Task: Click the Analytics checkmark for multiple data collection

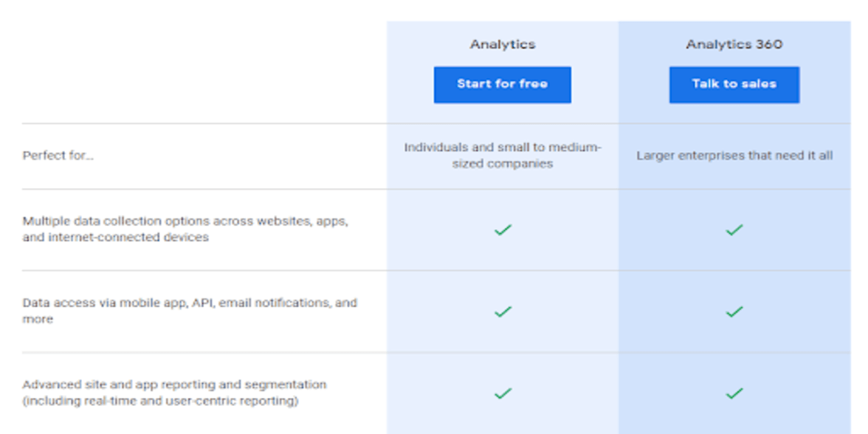Action: 503,230
